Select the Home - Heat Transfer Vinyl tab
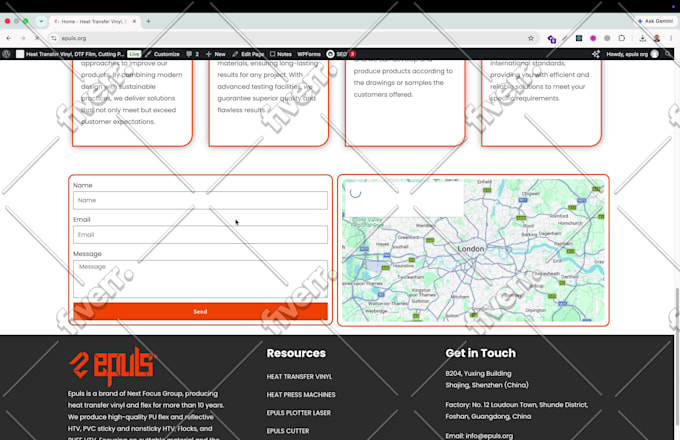The width and height of the screenshot is (680, 440). pos(95,21)
